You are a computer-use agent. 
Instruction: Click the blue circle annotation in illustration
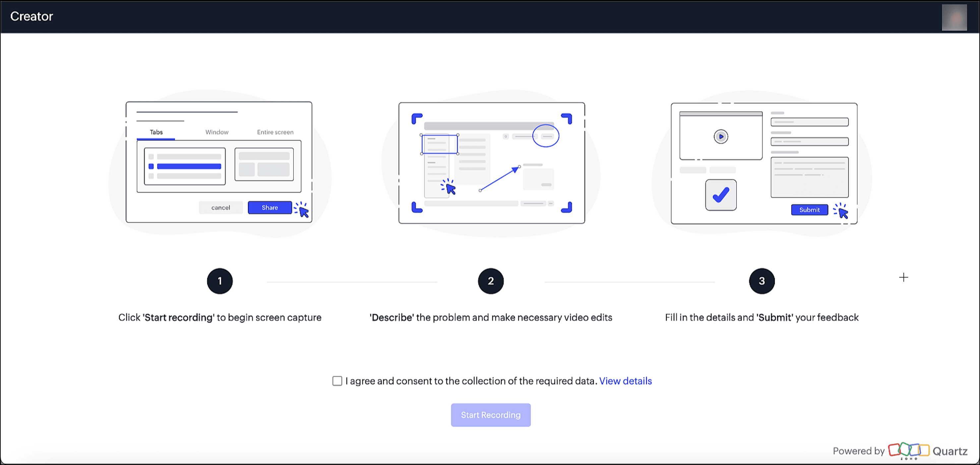pyautogui.click(x=546, y=136)
